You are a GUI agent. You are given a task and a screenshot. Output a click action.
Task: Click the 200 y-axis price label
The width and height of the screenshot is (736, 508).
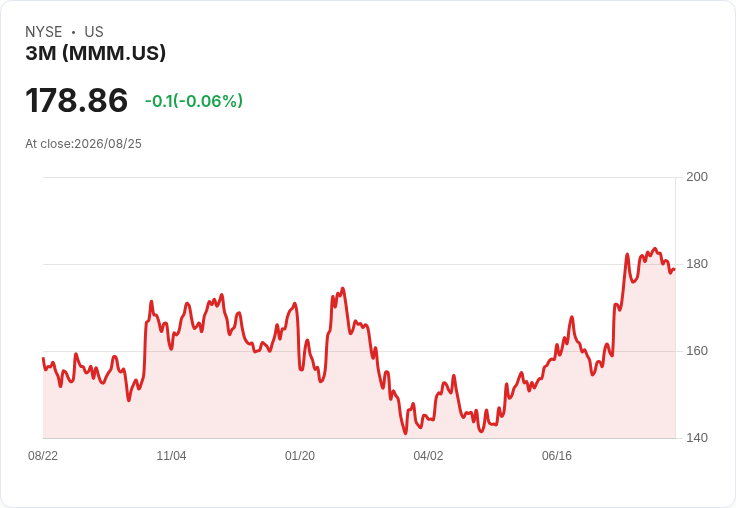point(697,177)
